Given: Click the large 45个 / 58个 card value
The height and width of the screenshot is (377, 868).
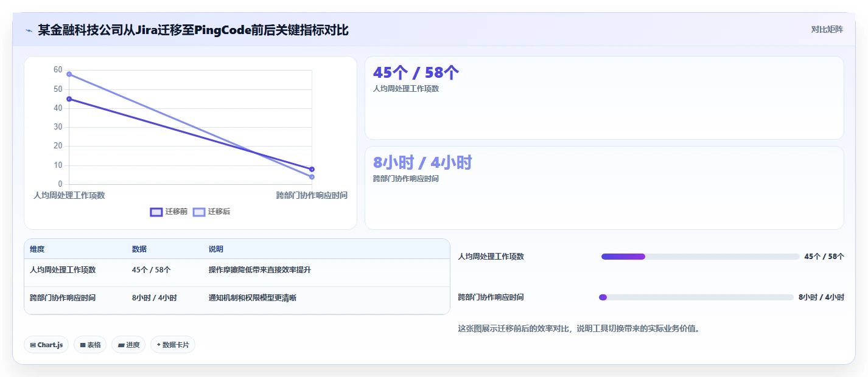Looking at the screenshot, I should (416, 72).
